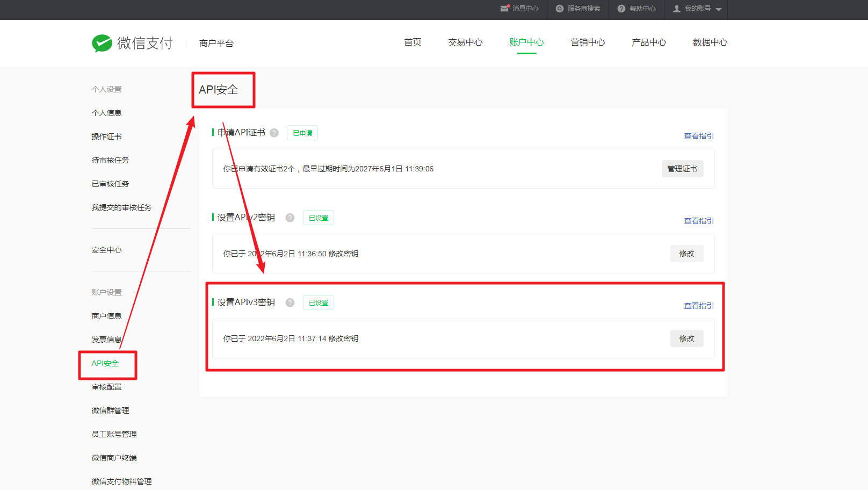Open 发票信息 in sidebar
The image size is (868, 490).
106,340
